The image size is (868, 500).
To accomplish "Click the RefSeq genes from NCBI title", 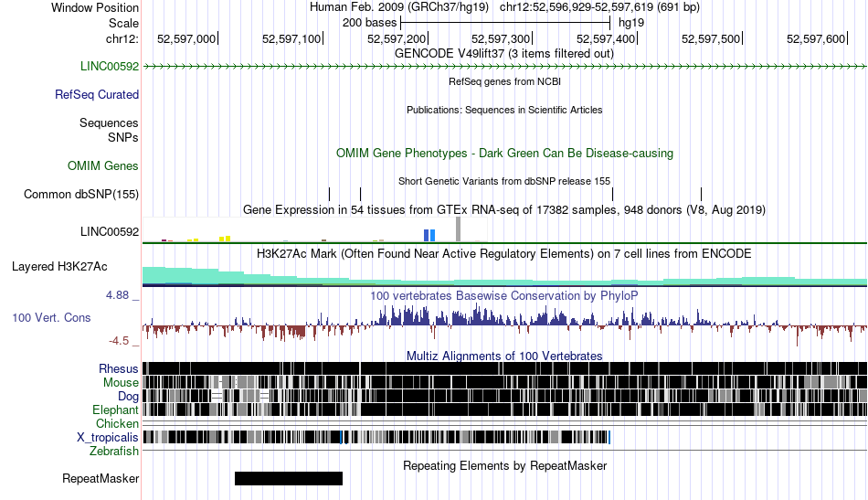I will [504, 81].
